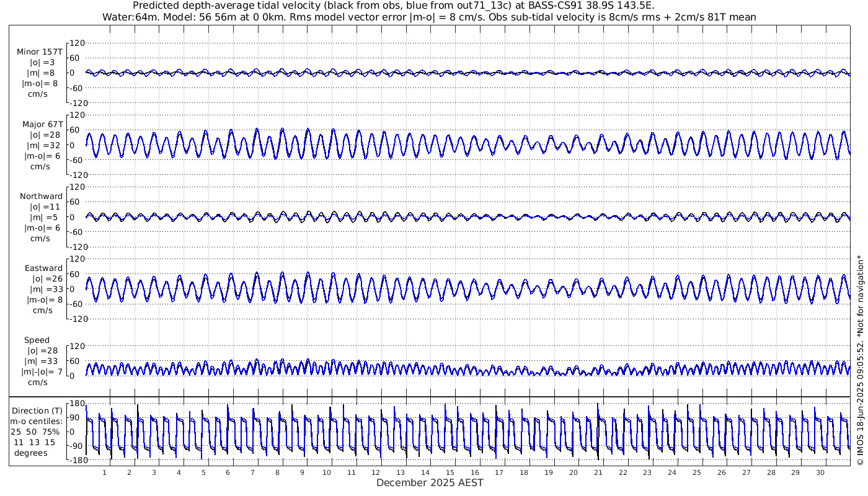868x496 pixels.
Task: Click the subtitle line starting with Water:64m
Action: [429, 17]
